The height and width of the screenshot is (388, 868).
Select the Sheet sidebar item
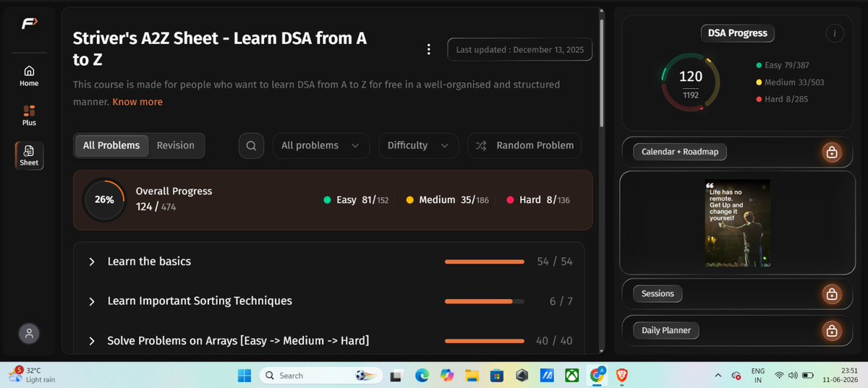pyautogui.click(x=29, y=155)
